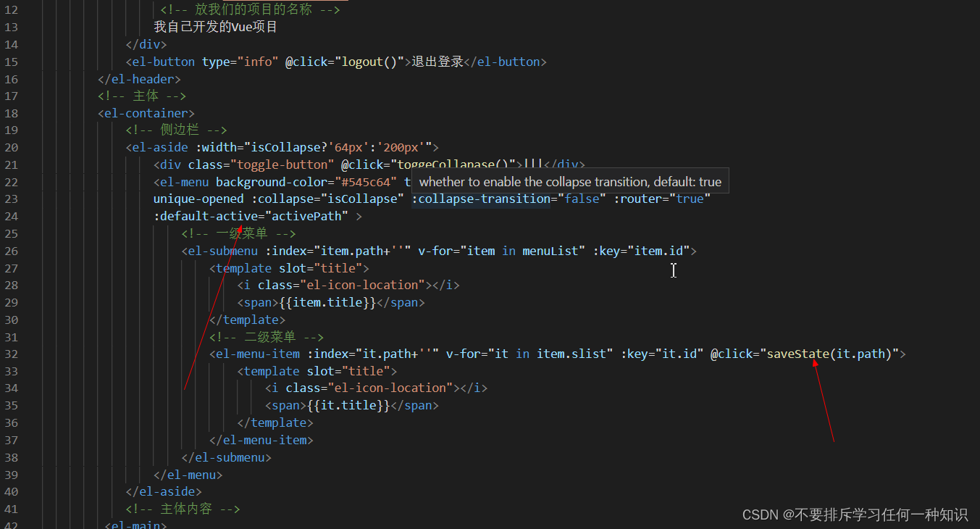Click line number 23 in the gutter
Screen dimensions: 980x529
(10, 199)
